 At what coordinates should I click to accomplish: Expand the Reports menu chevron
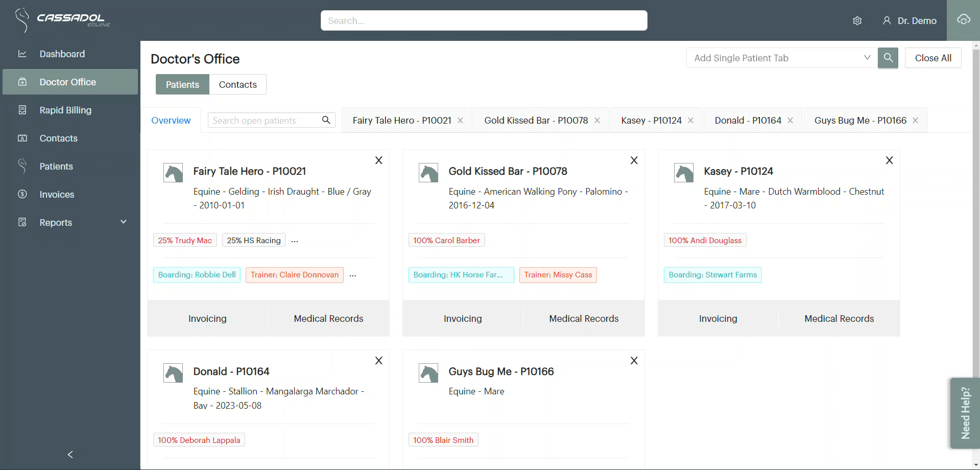click(123, 222)
